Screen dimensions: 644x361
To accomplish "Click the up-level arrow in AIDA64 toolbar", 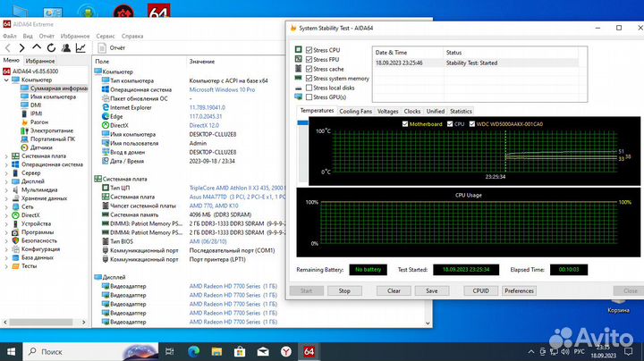I will 37,47.
